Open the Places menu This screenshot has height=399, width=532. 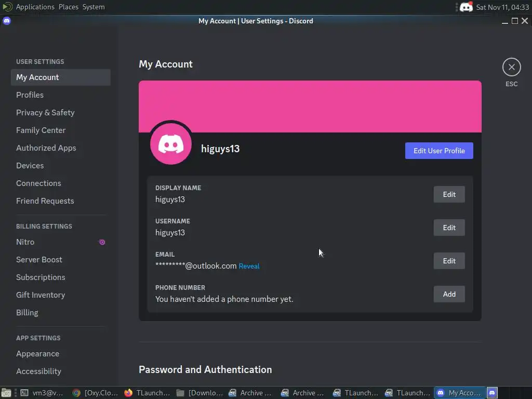(68, 7)
